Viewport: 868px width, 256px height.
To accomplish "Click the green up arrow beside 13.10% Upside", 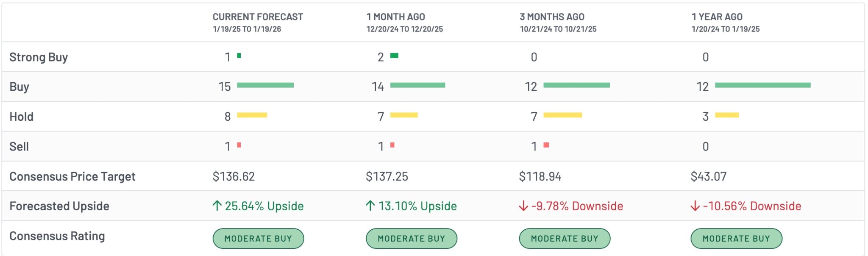I will [x=370, y=206].
